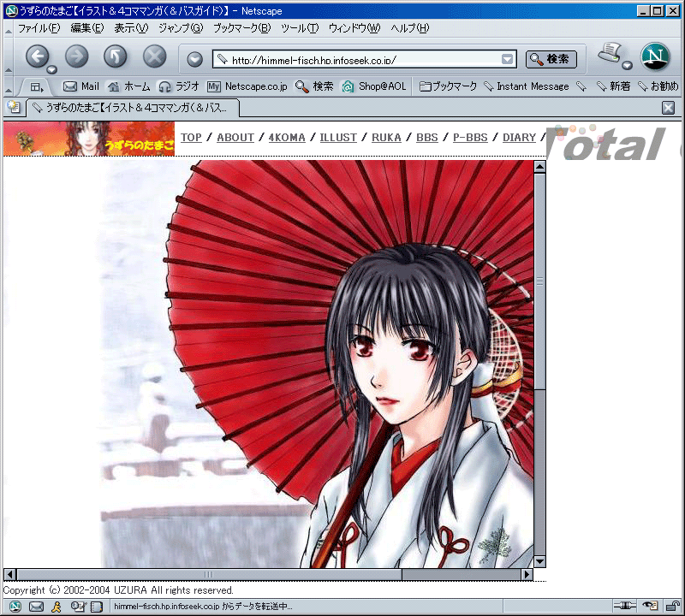The height and width of the screenshot is (616, 685).
Task: Open the BBS link
Action: [x=426, y=138]
